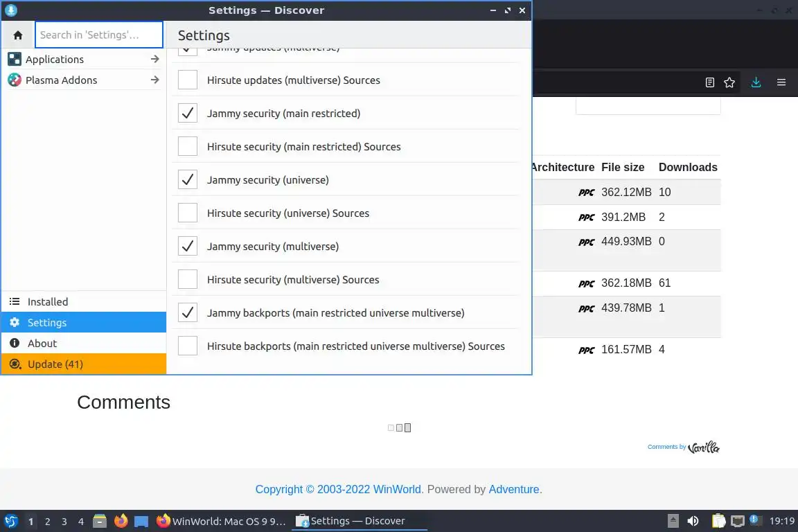Switch to Settings — Discover taskbar entry
The height and width of the screenshot is (532, 798).
(x=360, y=522)
